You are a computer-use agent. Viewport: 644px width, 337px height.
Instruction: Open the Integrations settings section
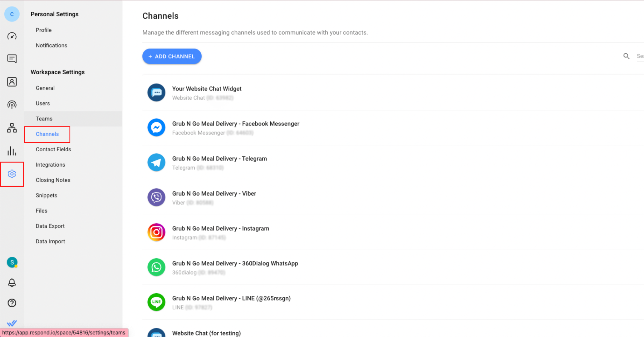pyautogui.click(x=50, y=165)
